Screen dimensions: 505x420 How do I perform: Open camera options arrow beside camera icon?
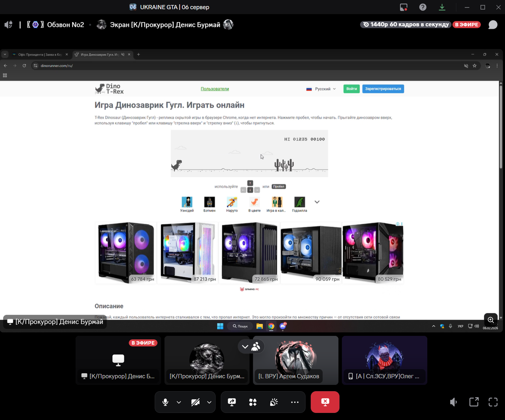pyautogui.click(x=209, y=402)
